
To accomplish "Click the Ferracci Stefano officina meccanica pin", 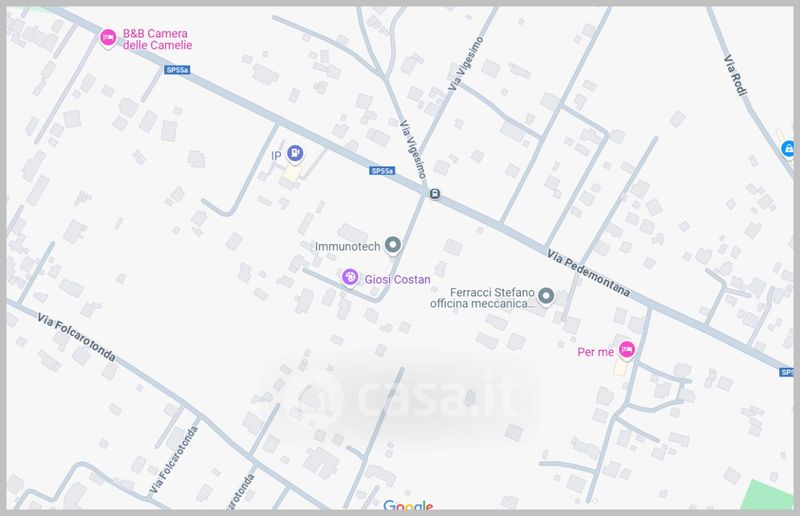I will point(546,296).
